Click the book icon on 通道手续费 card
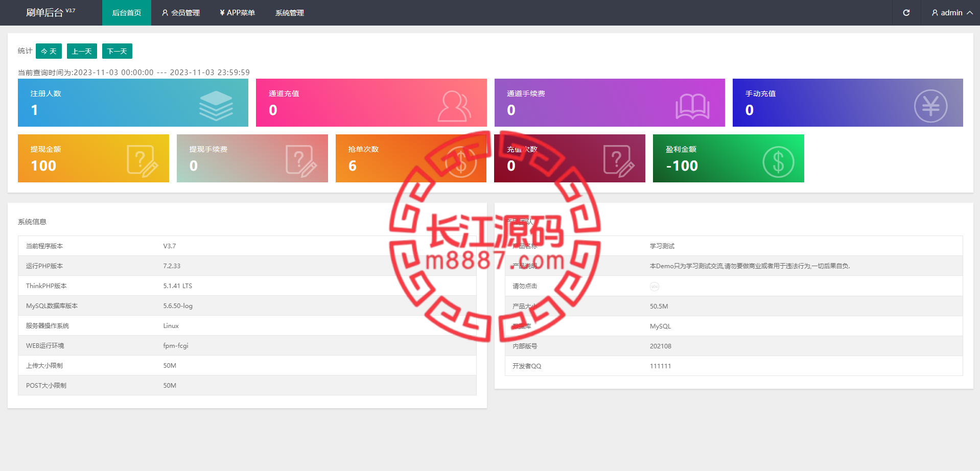Screen dimensions: 980x471 [692, 106]
